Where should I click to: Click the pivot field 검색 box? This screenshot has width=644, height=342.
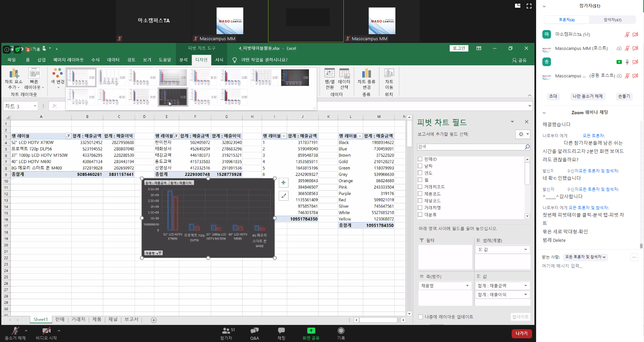coord(470,147)
